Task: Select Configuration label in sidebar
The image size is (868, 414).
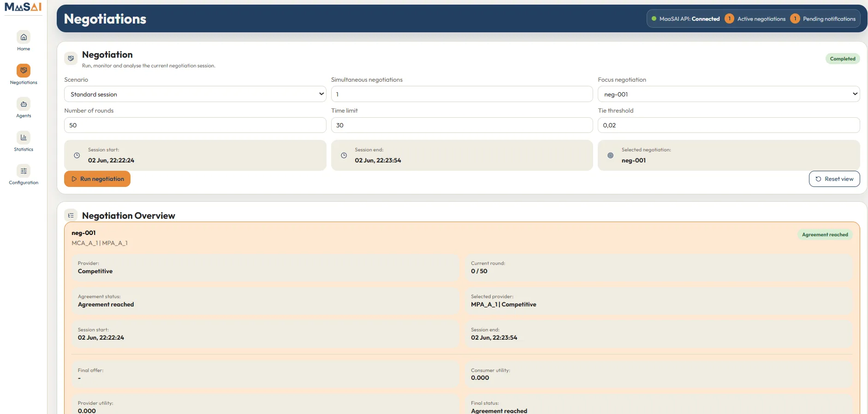Action: point(24,183)
